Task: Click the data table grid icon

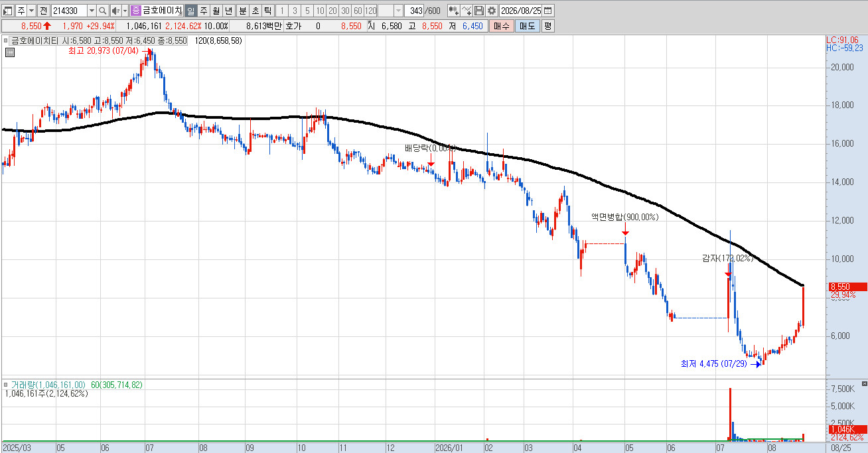Action: click(10, 52)
